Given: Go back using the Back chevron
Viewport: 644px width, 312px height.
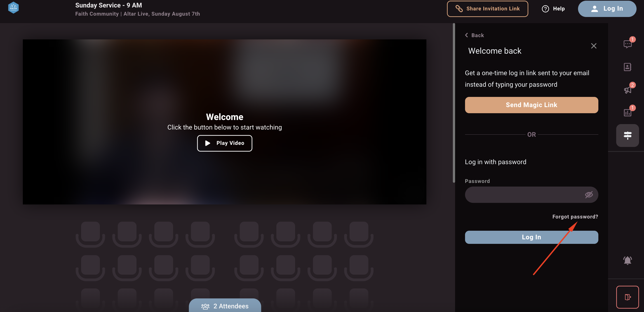Looking at the screenshot, I should (x=474, y=35).
